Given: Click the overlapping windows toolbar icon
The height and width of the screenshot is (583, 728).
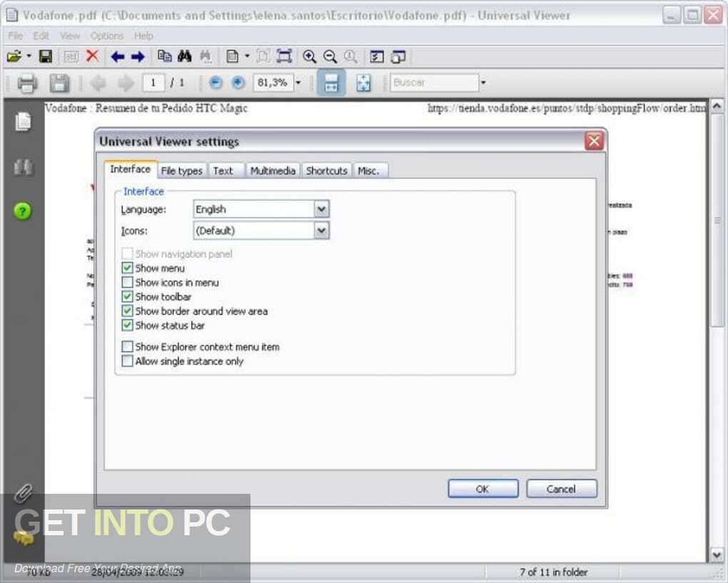Looking at the screenshot, I should (x=398, y=56).
